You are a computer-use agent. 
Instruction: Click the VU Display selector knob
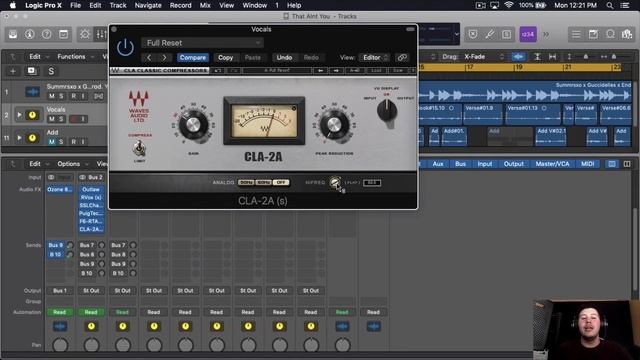pos(387,111)
